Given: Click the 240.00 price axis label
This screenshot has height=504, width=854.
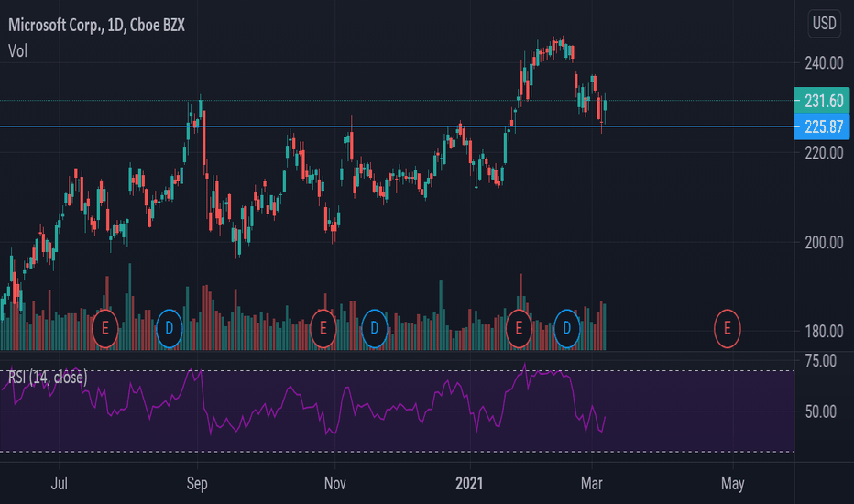Looking at the screenshot, I should pyautogui.click(x=824, y=63).
